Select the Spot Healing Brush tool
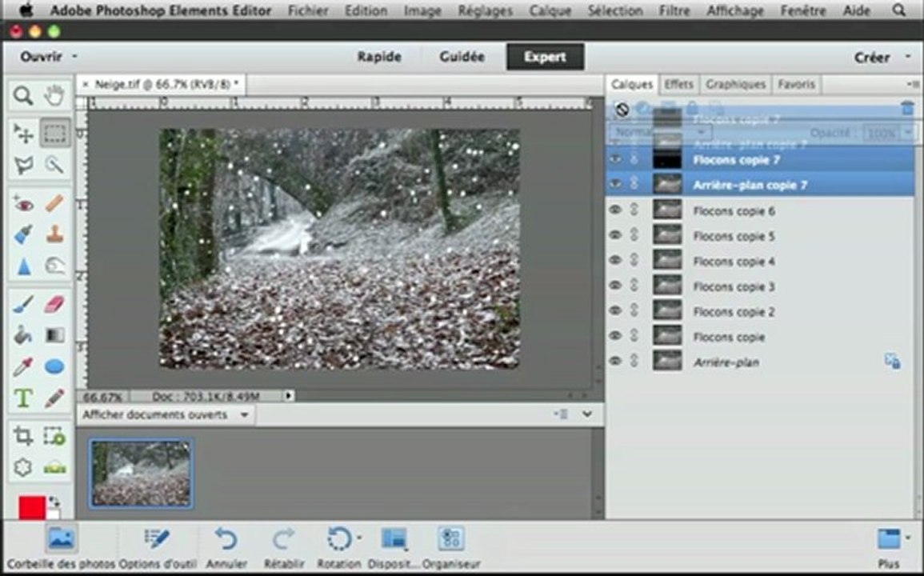Screen dimensions: 924x576 [x=54, y=204]
